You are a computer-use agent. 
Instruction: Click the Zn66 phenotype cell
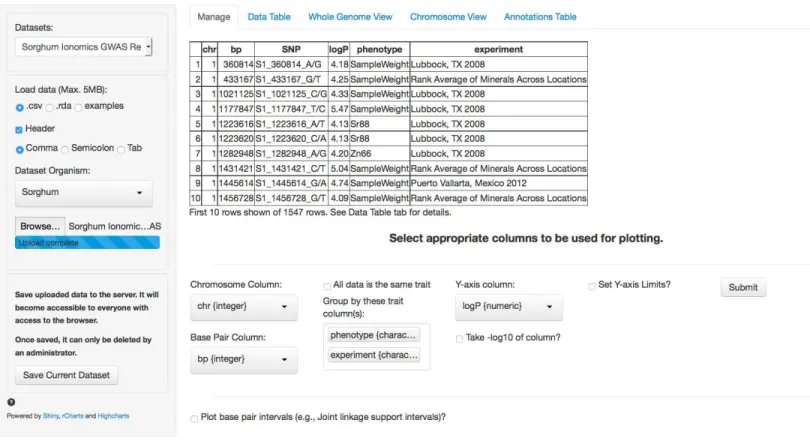[x=379, y=154]
